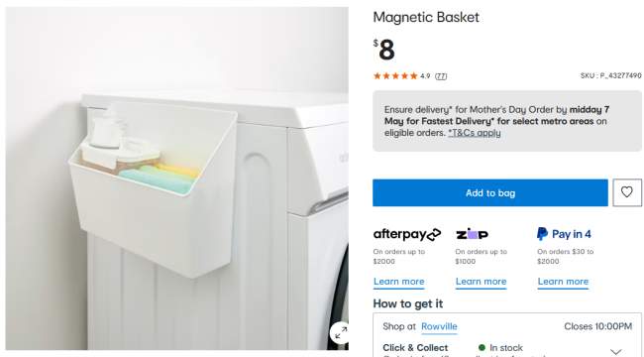This screenshot has width=644, height=357.
Task: Click the PayPal Pay in 4 logo
Action: [564, 234]
